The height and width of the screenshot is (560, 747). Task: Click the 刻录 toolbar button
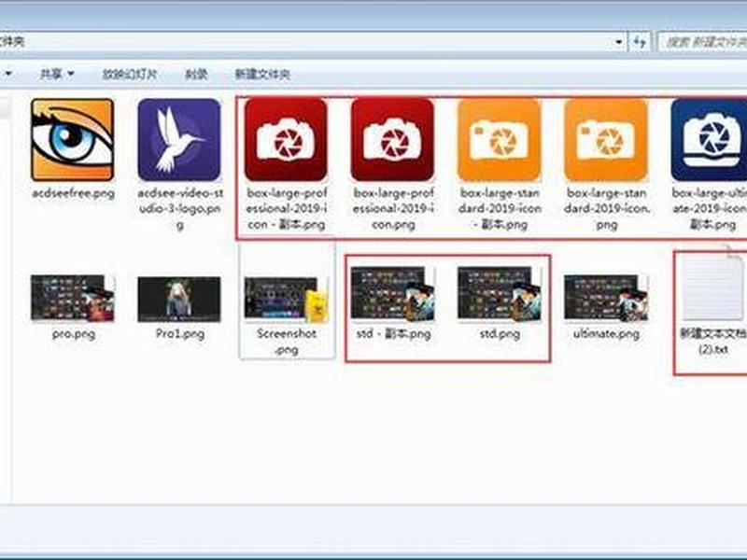tap(196, 75)
